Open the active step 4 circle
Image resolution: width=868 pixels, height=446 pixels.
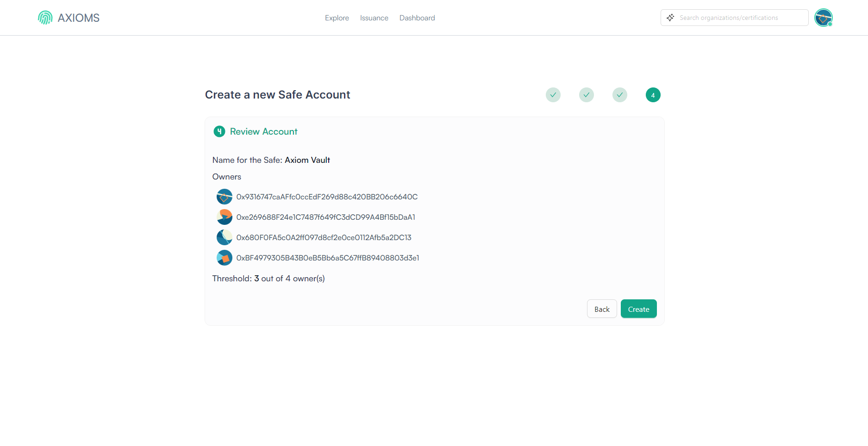coord(653,95)
